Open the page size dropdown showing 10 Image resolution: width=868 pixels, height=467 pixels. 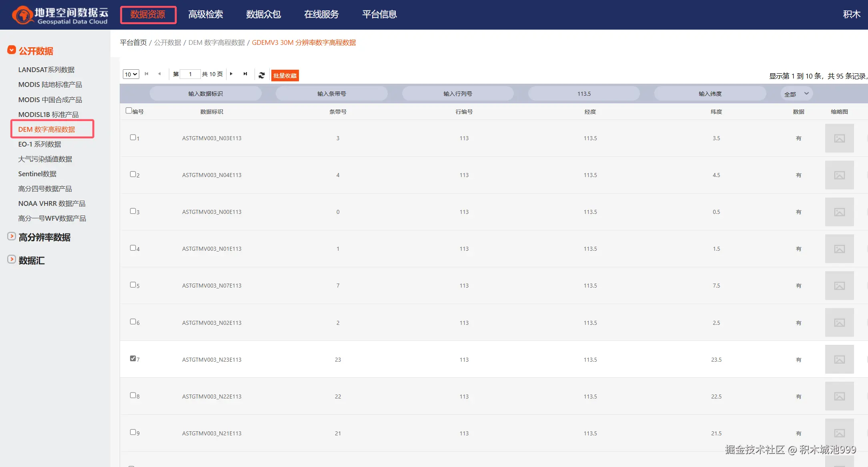pyautogui.click(x=131, y=74)
